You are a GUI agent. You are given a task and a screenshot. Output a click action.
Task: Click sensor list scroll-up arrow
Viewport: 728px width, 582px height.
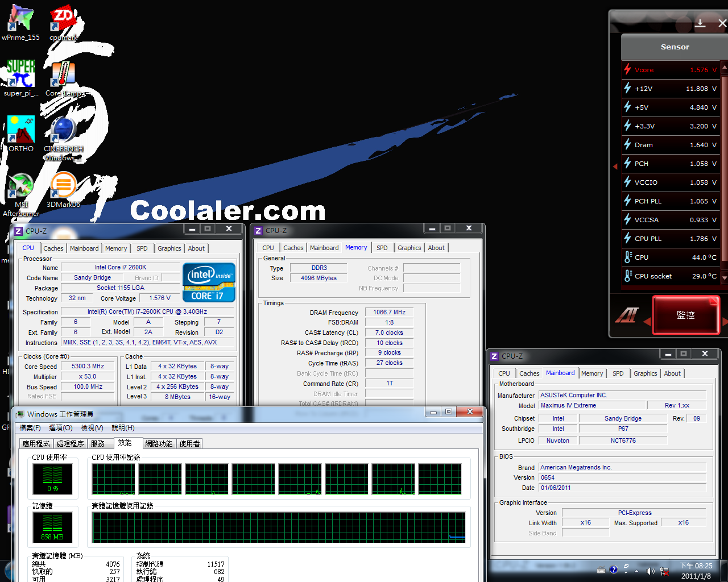coord(725,66)
